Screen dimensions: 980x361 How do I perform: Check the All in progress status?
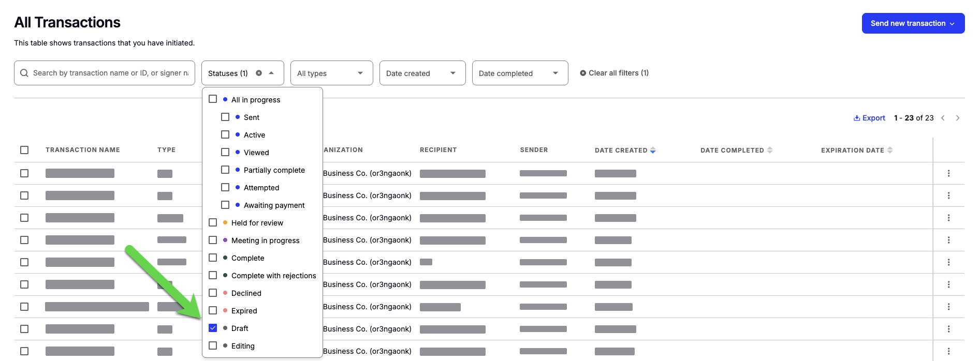click(x=213, y=99)
